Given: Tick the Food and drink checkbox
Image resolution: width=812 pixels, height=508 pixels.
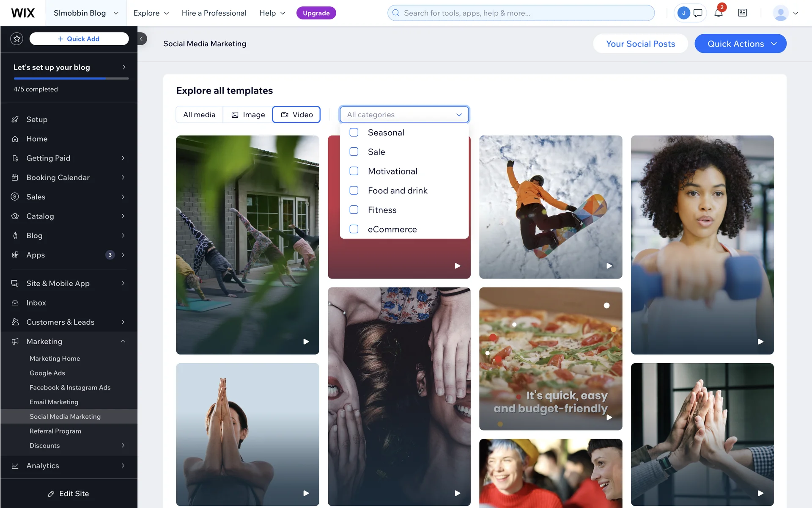Looking at the screenshot, I should [x=354, y=190].
